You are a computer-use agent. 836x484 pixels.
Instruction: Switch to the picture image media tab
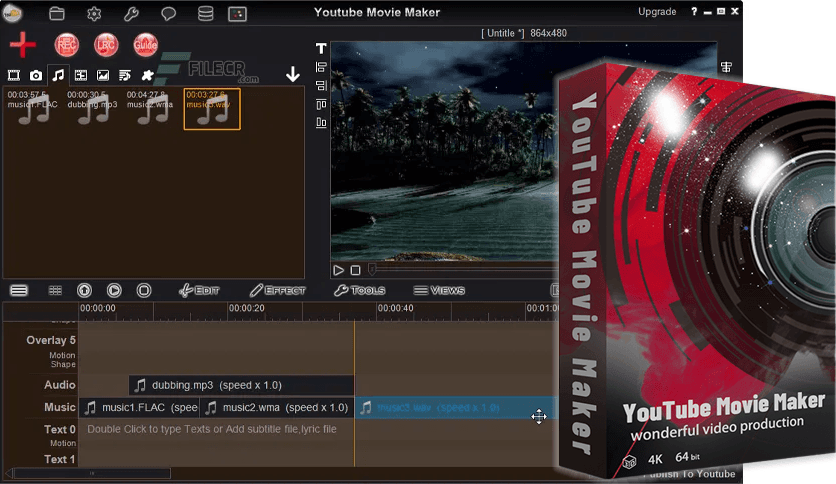[103, 75]
